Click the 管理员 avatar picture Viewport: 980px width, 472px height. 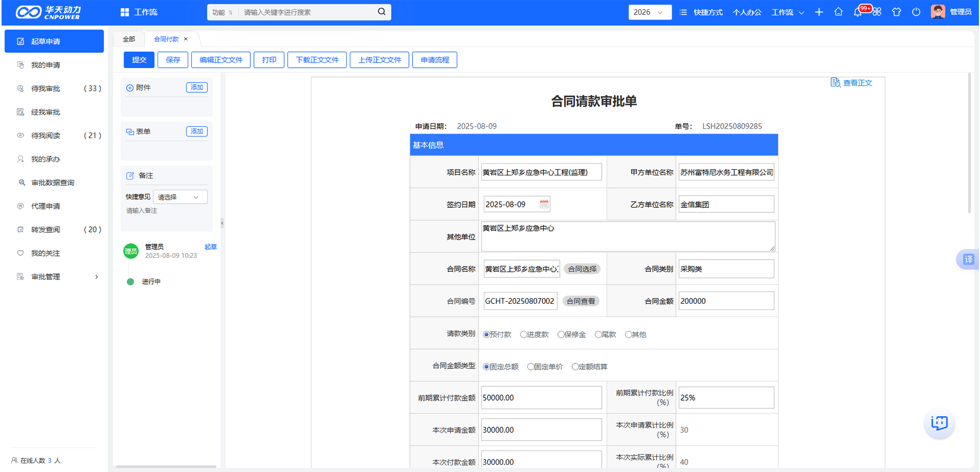click(x=938, y=12)
